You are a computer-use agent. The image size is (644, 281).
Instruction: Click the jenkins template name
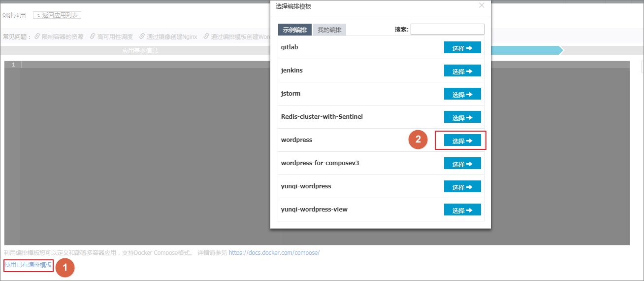[x=292, y=70]
